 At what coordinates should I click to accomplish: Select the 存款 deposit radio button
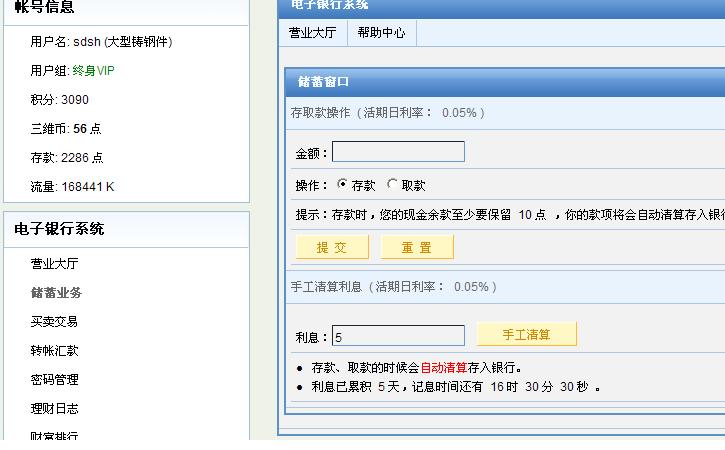pyautogui.click(x=343, y=184)
